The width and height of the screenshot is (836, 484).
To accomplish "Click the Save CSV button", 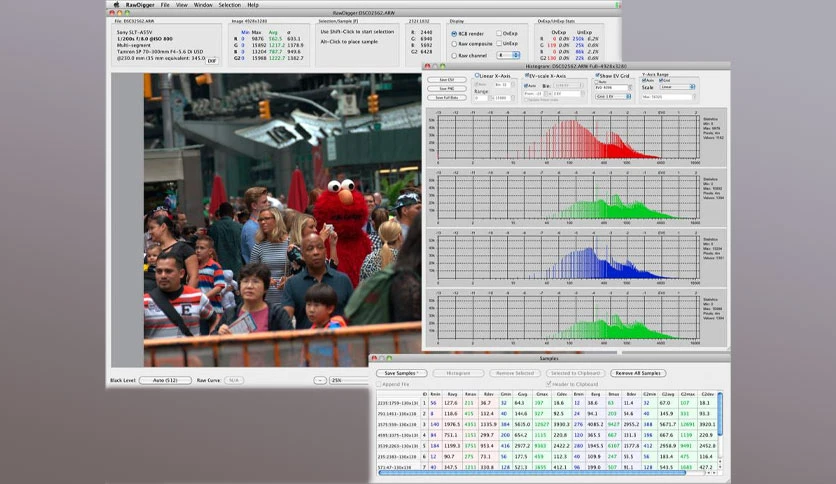I will point(447,80).
